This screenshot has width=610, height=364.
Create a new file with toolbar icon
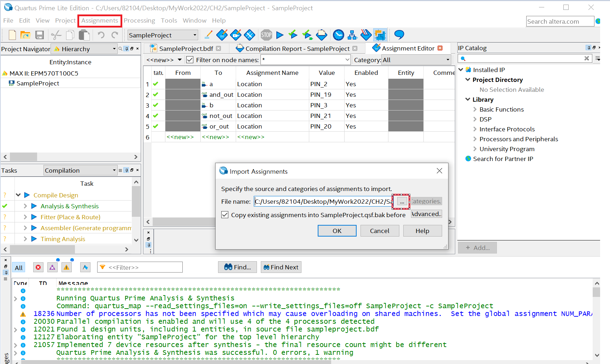tap(12, 35)
